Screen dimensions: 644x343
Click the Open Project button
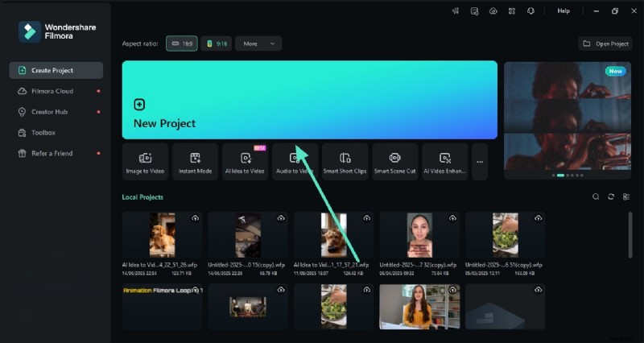(x=605, y=43)
